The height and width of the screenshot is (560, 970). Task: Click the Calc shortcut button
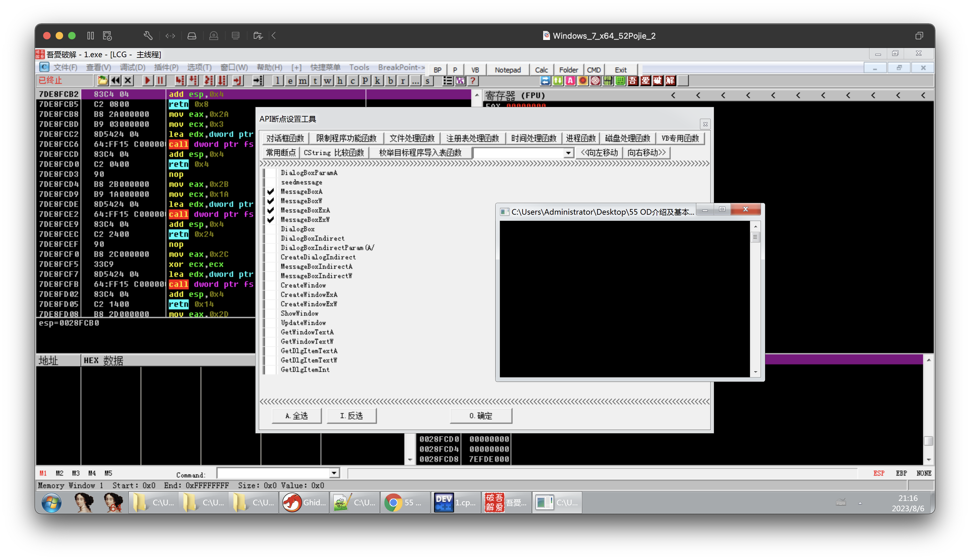(541, 70)
